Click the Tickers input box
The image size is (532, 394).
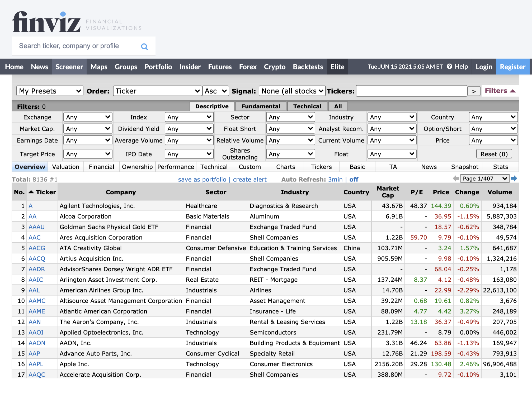[x=411, y=91]
